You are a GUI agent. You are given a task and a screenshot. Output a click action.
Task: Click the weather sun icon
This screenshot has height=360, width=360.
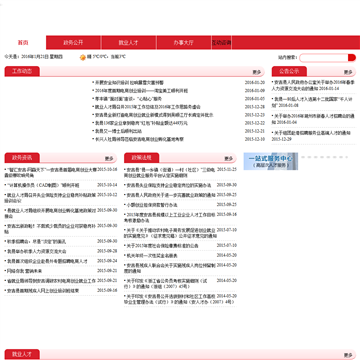click(83, 57)
